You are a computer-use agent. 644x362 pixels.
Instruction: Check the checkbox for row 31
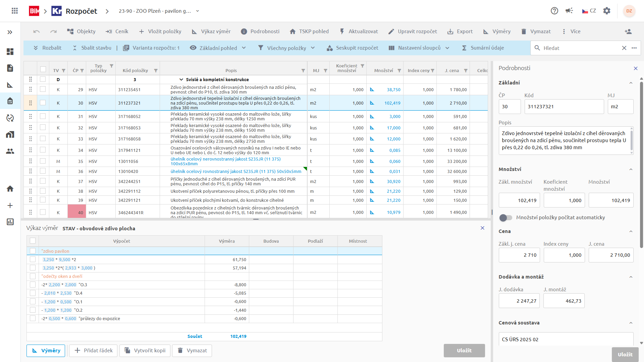point(43,116)
